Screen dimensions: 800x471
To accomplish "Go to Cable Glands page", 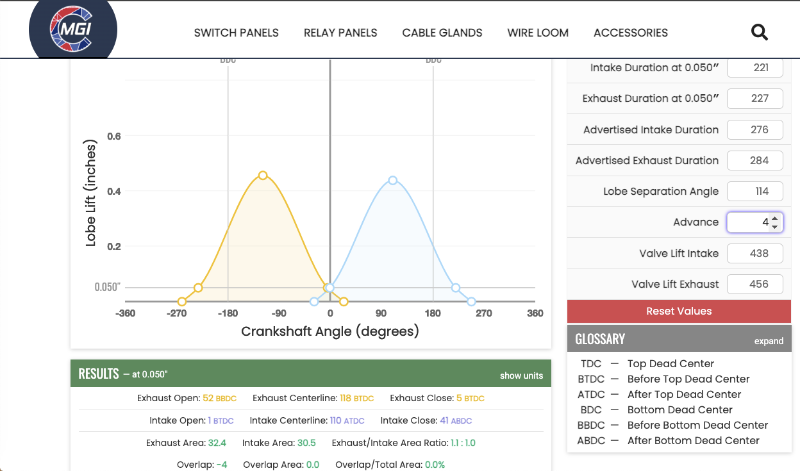I will [x=442, y=33].
